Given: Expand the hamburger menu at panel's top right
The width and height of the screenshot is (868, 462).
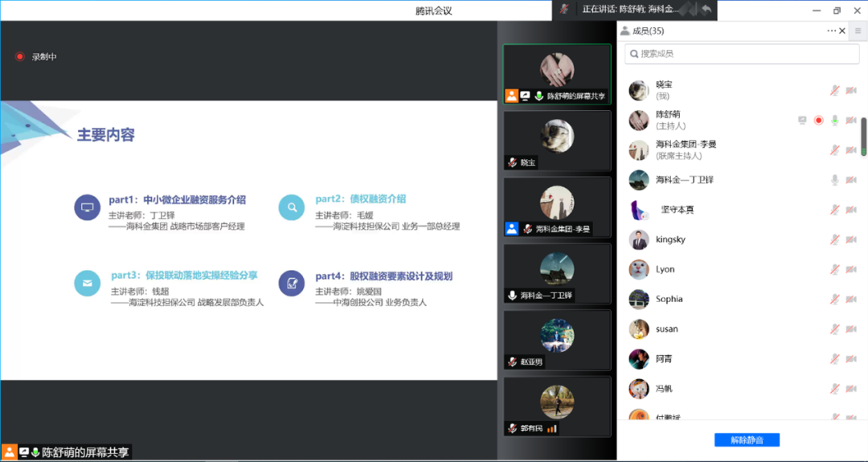Looking at the screenshot, I should (858, 31).
